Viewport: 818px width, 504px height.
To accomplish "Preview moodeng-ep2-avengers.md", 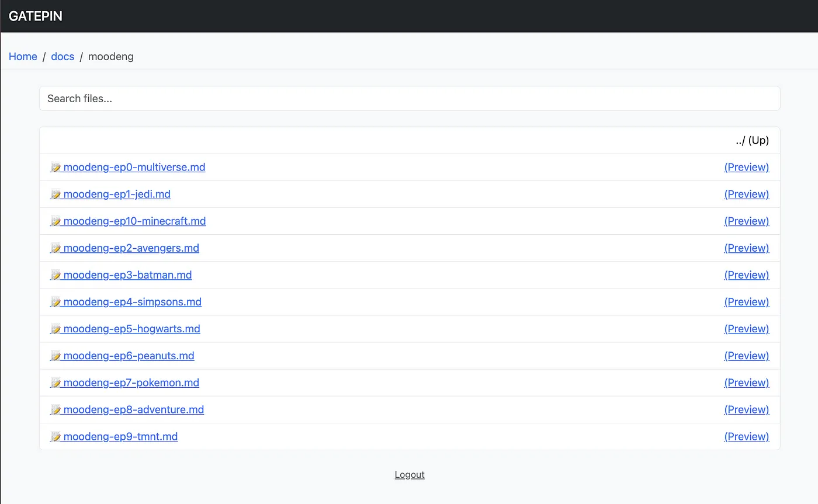I will click(x=747, y=248).
